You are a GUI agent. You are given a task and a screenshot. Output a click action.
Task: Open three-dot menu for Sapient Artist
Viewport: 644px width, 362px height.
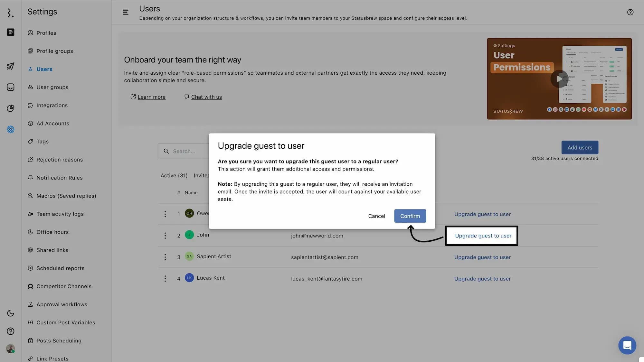point(165,257)
